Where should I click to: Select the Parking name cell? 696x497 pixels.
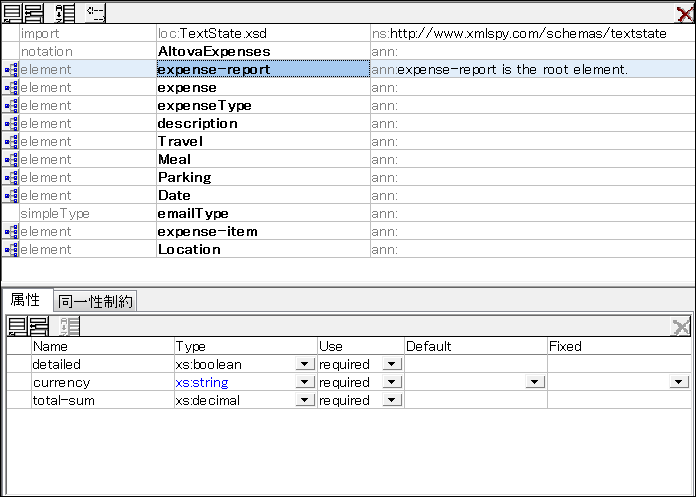coord(263,178)
